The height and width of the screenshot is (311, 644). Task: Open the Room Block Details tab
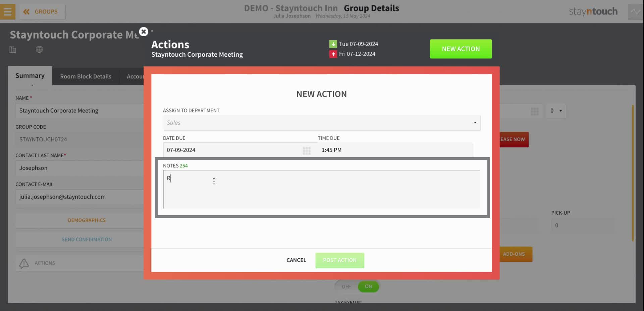tap(86, 77)
